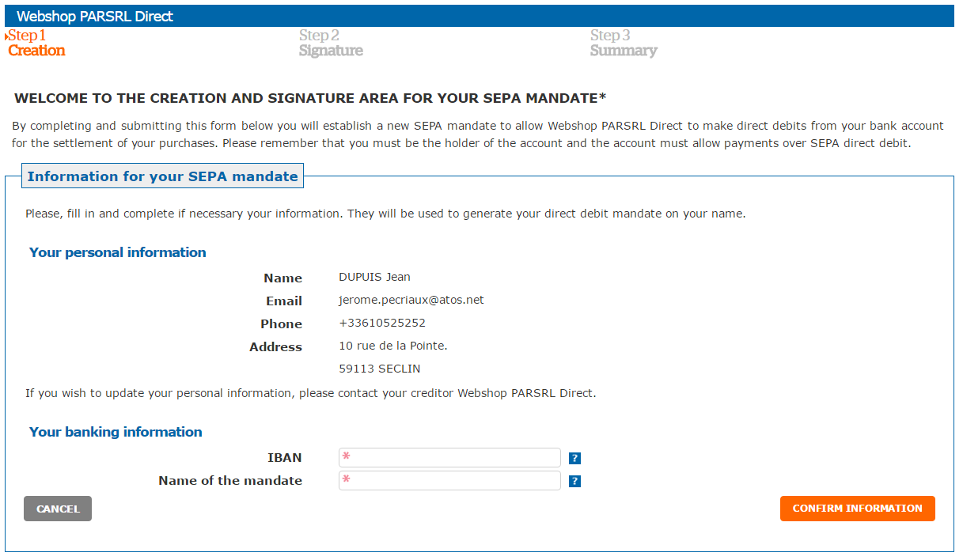Click the name value DUPUIS Jean
Viewport: 963px width, 560px height.
(x=374, y=277)
